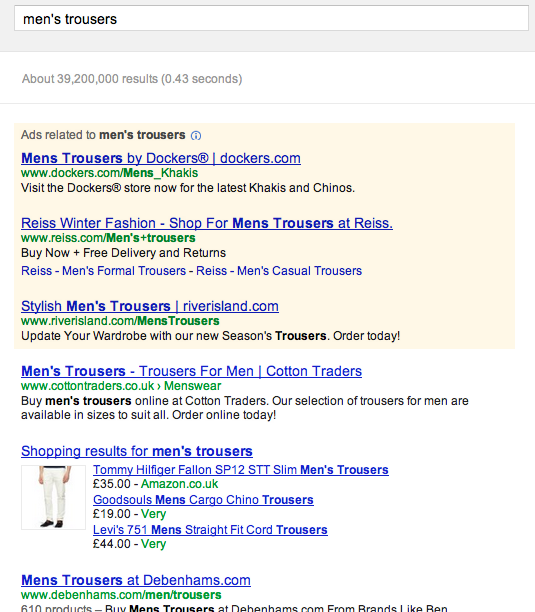
Task: Open Shopping results for men's trousers
Action: coord(137,451)
